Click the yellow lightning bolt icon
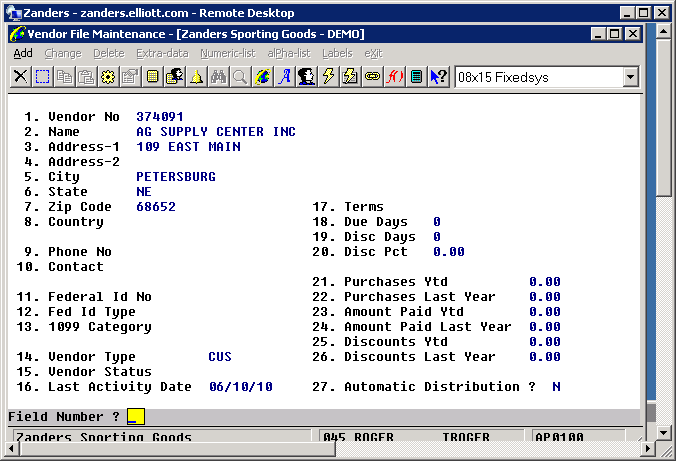The height and width of the screenshot is (461, 676). [x=328, y=77]
